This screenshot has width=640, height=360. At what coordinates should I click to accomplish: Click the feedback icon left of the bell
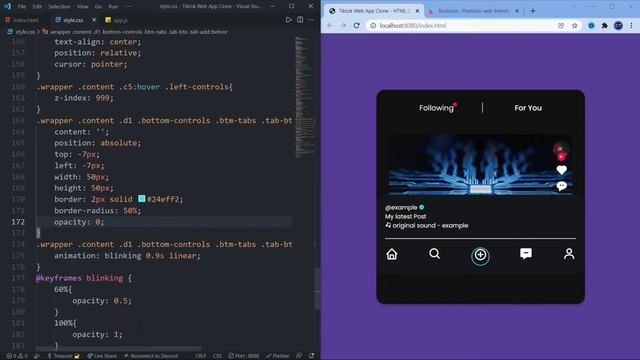point(299,356)
